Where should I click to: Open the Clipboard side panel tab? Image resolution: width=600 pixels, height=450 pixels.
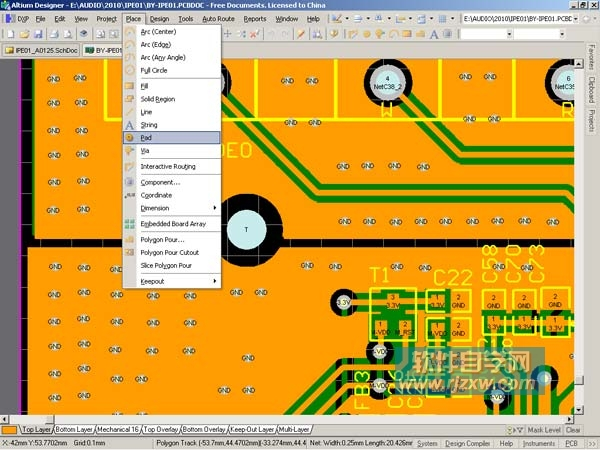click(592, 90)
